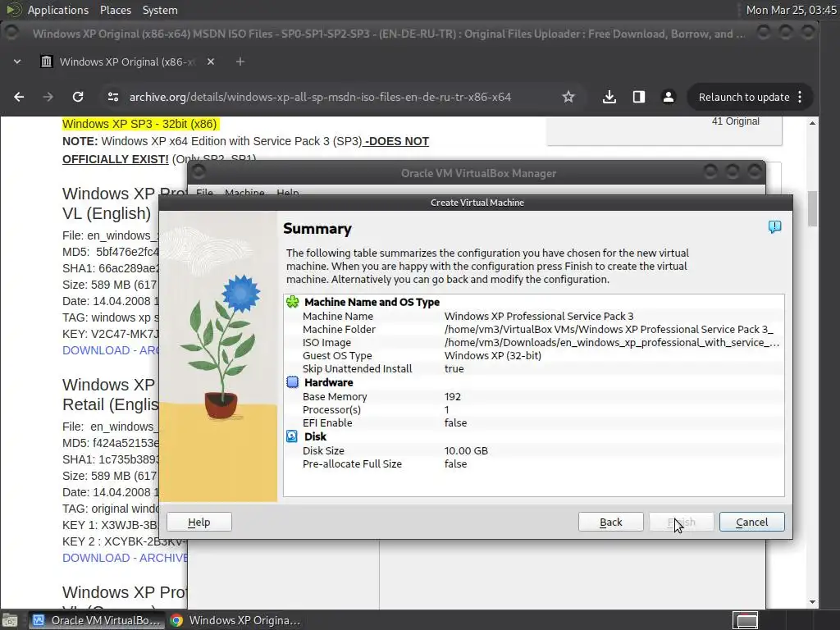Click the VirtualBox Manager window title bar
The width and height of the screenshot is (840, 630).
tap(478, 173)
